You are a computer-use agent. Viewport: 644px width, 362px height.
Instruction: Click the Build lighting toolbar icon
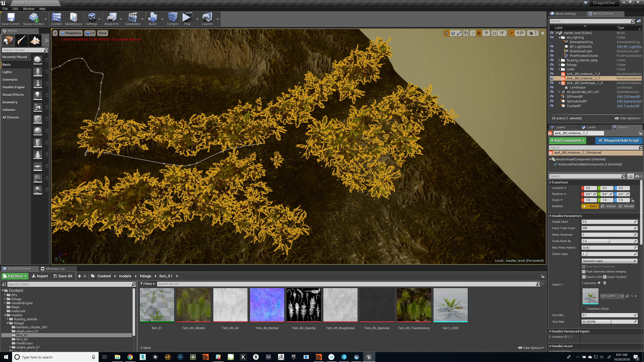point(152,19)
